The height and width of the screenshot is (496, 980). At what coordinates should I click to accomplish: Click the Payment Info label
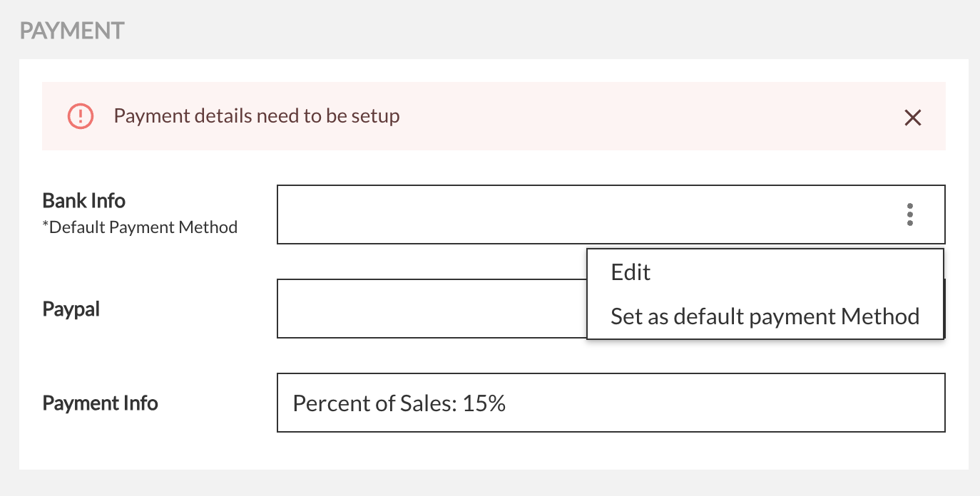(x=101, y=403)
